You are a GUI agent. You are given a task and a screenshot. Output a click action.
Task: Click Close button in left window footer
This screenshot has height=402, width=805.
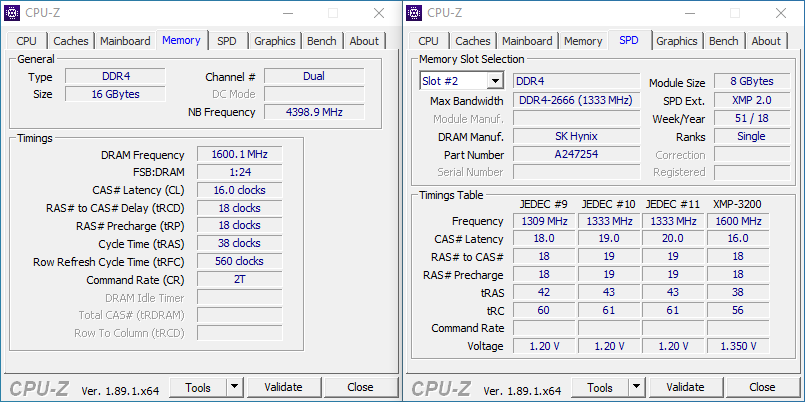point(360,387)
